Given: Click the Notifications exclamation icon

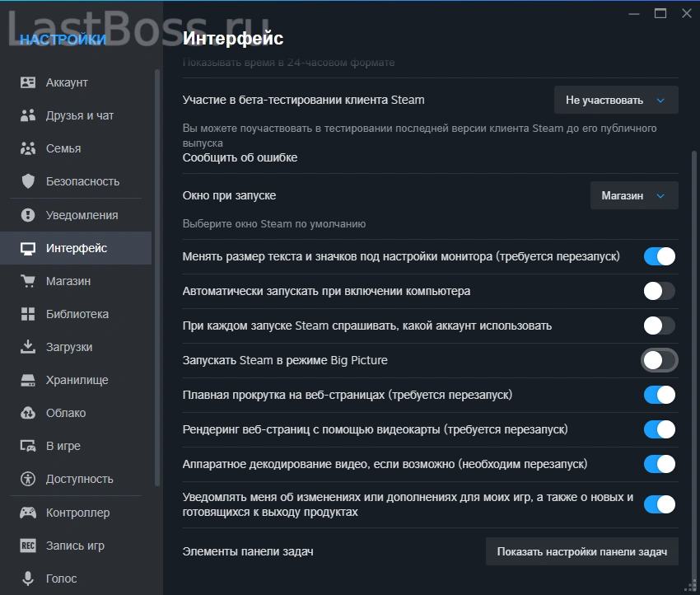Looking at the screenshot, I should [28, 215].
